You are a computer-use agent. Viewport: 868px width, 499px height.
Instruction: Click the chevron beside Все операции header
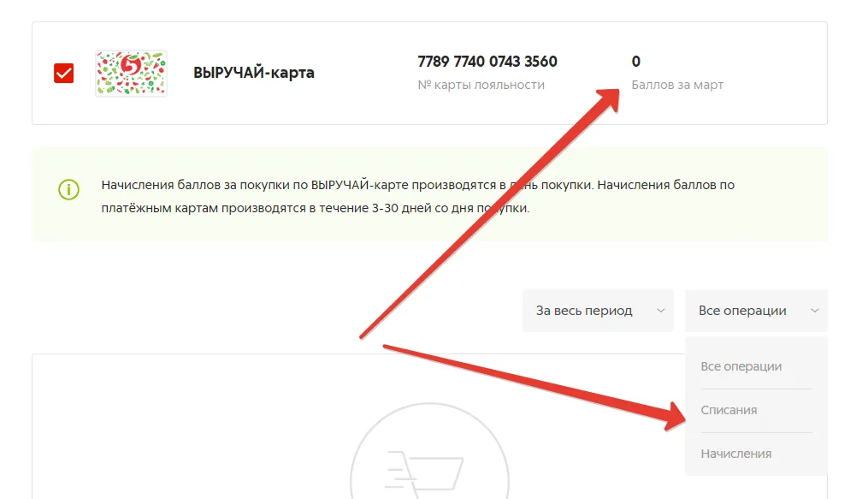pyautogui.click(x=814, y=311)
